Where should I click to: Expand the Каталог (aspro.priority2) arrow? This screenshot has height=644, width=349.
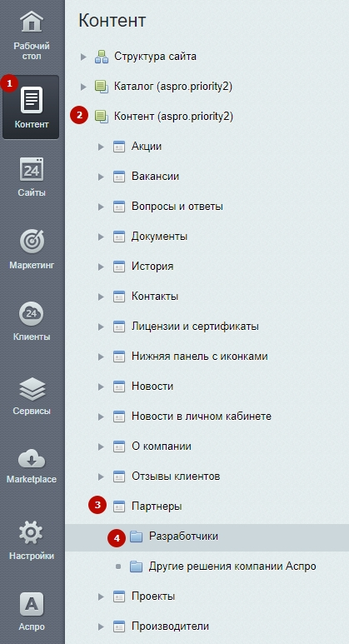(84, 87)
